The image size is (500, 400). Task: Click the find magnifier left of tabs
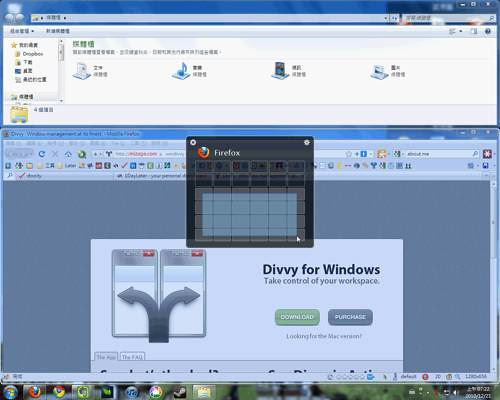[9, 175]
